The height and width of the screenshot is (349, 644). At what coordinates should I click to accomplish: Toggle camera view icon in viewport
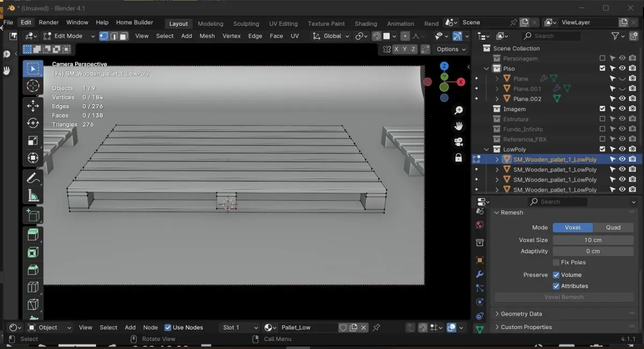pyautogui.click(x=458, y=142)
